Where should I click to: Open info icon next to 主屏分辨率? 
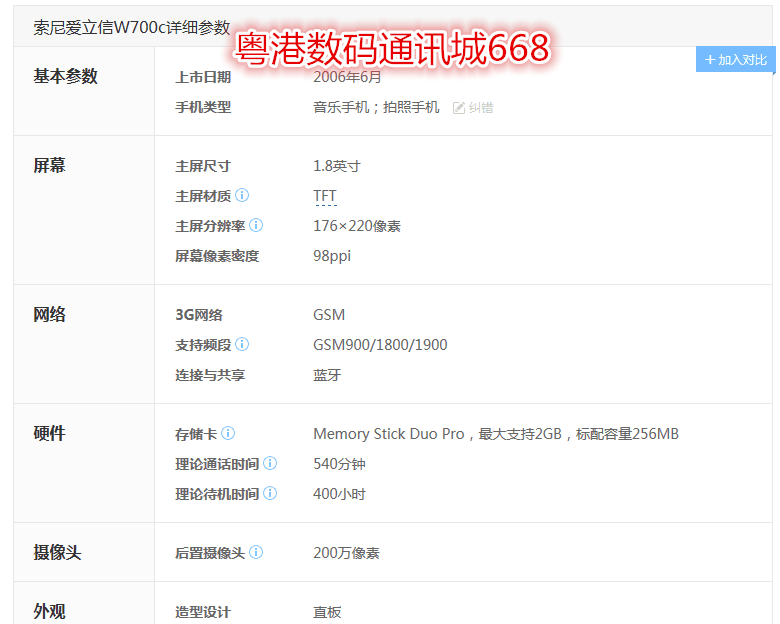(256, 225)
